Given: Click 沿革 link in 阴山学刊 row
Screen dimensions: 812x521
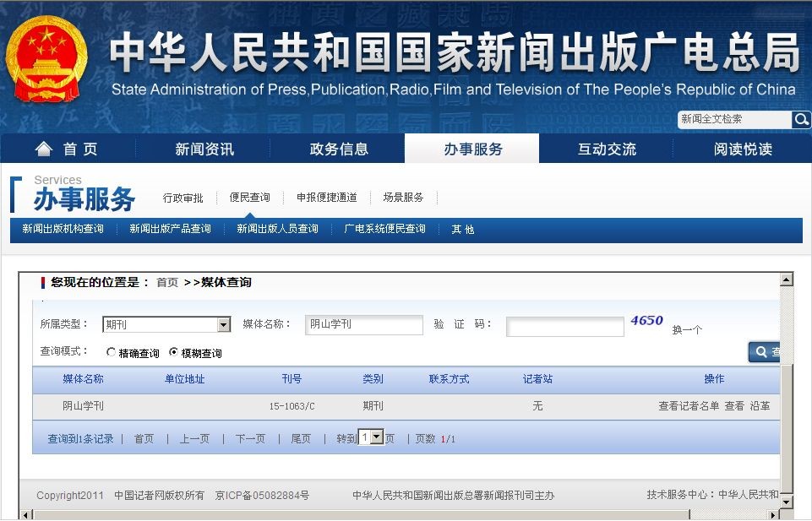Looking at the screenshot, I should (x=760, y=406).
